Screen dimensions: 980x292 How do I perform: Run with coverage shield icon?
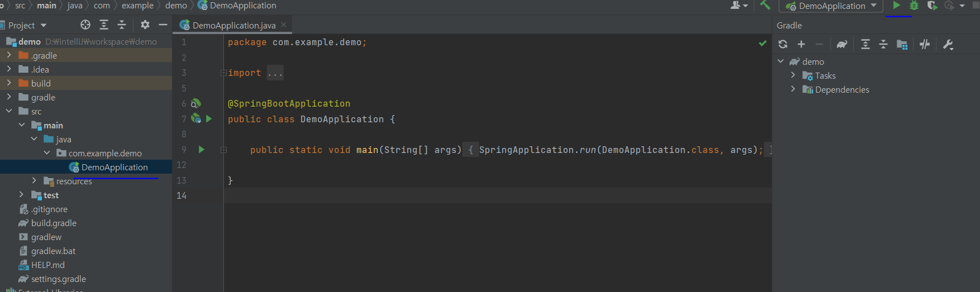tap(931, 6)
